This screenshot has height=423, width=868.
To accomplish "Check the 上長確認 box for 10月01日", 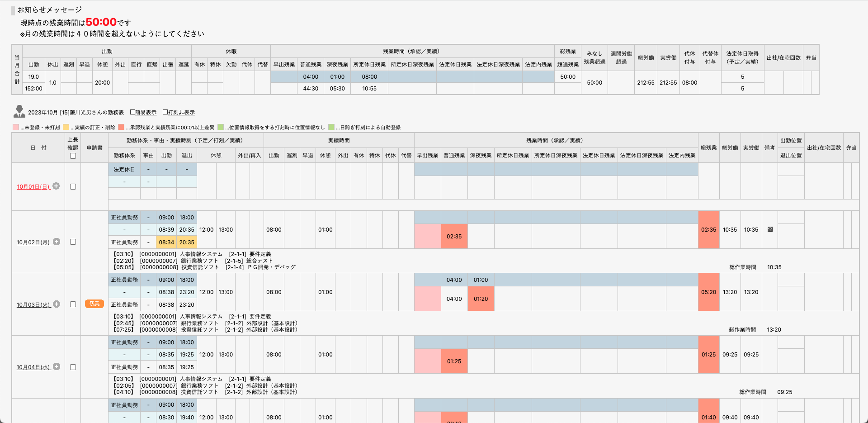I will (73, 186).
